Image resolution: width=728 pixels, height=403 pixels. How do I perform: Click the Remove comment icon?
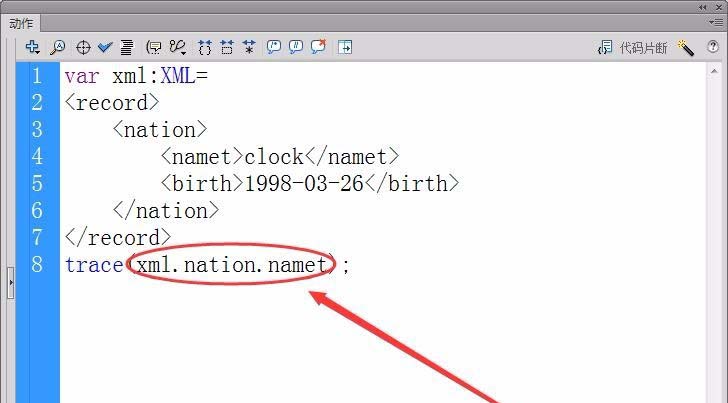318,46
